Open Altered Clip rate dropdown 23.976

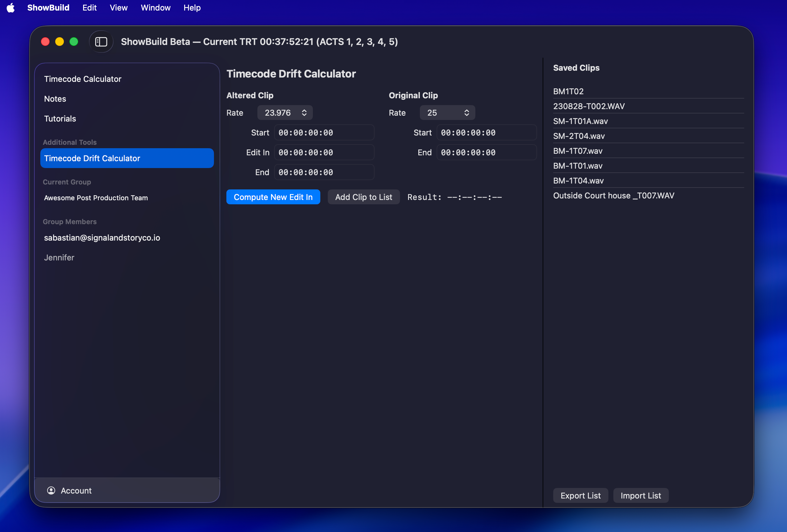point(285,113)
